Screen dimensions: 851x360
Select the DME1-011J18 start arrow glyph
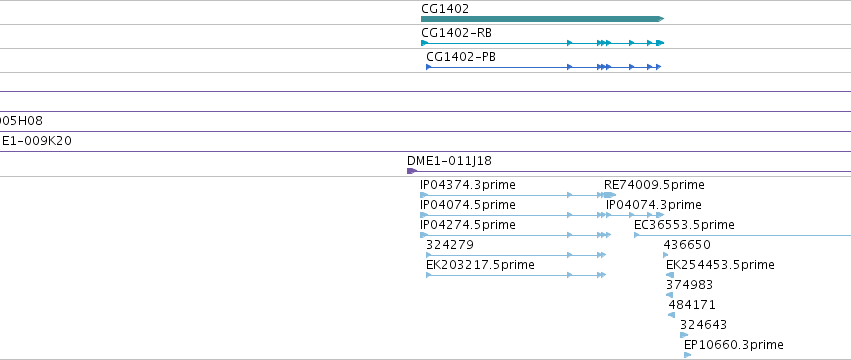(412, 171)
